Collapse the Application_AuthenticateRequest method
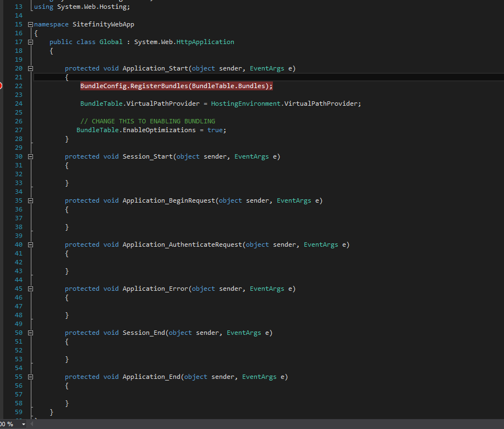The width and height of the screenshot is (504, 429). point(30,244)
